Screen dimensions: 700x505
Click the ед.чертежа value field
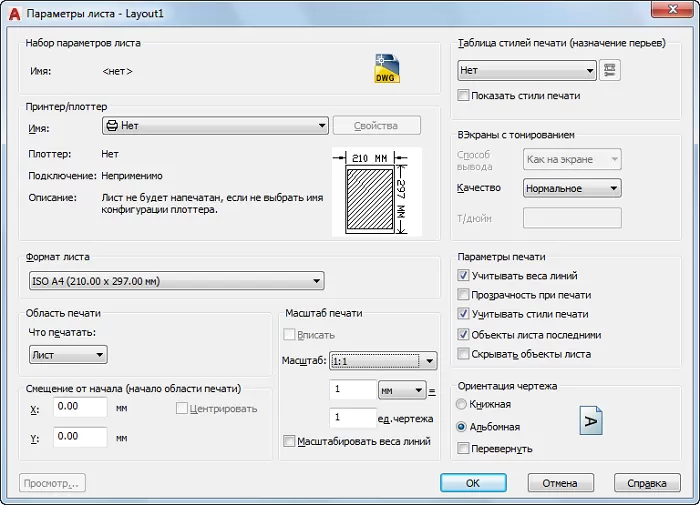[x=353, y=418]
